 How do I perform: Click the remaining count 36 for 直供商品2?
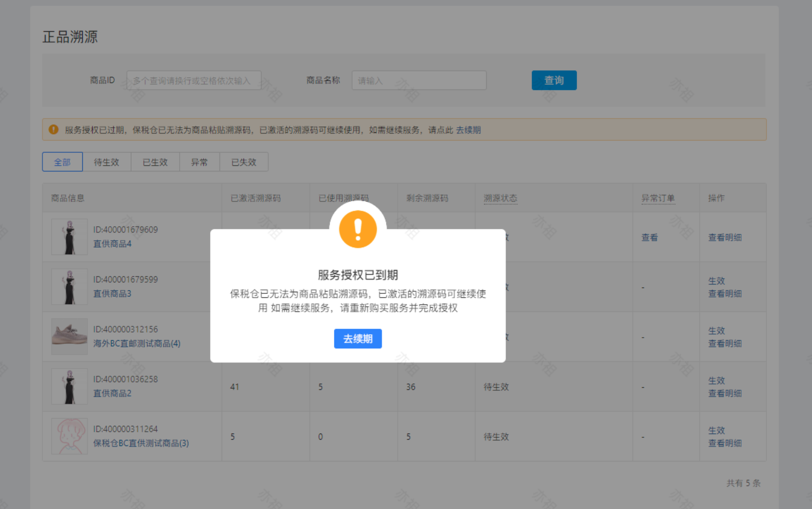tap(411, 387)
